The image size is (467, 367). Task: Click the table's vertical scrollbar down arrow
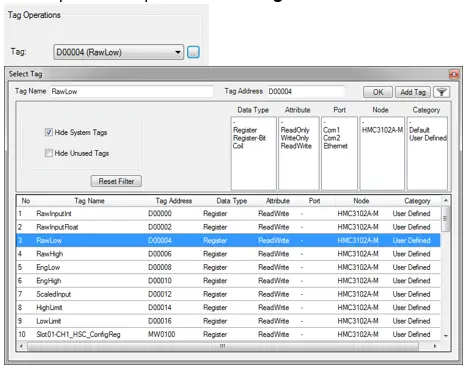446,336
